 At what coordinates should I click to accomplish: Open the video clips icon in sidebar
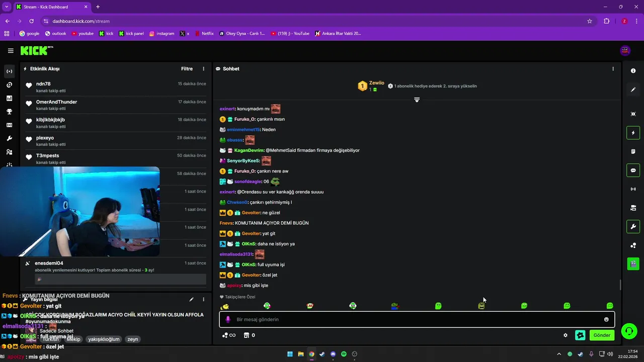click(x=9, y=125)
